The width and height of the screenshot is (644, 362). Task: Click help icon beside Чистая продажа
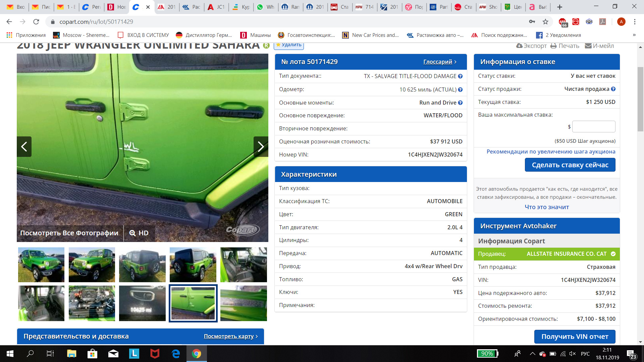tap(613, 89)
